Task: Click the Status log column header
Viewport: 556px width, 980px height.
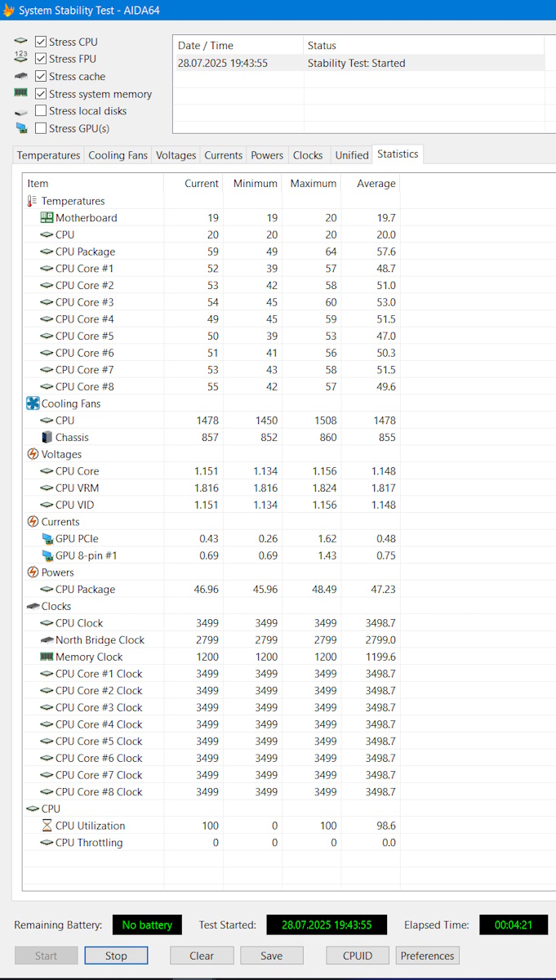Action: (x=424, y=46)
